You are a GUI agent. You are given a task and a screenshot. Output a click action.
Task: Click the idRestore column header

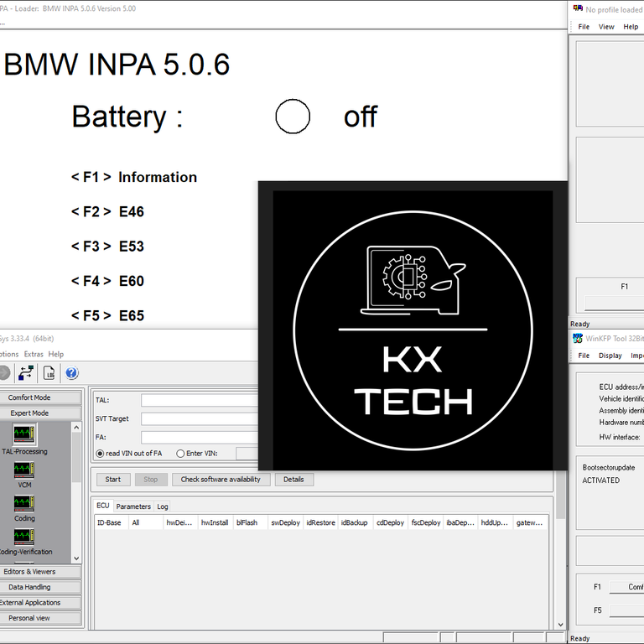[x=321, y=522]
